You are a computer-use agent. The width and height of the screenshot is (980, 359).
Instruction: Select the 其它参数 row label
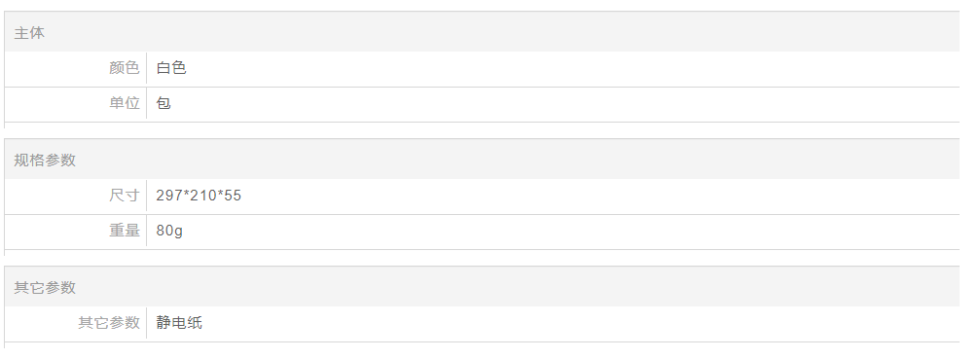[109, 323]
